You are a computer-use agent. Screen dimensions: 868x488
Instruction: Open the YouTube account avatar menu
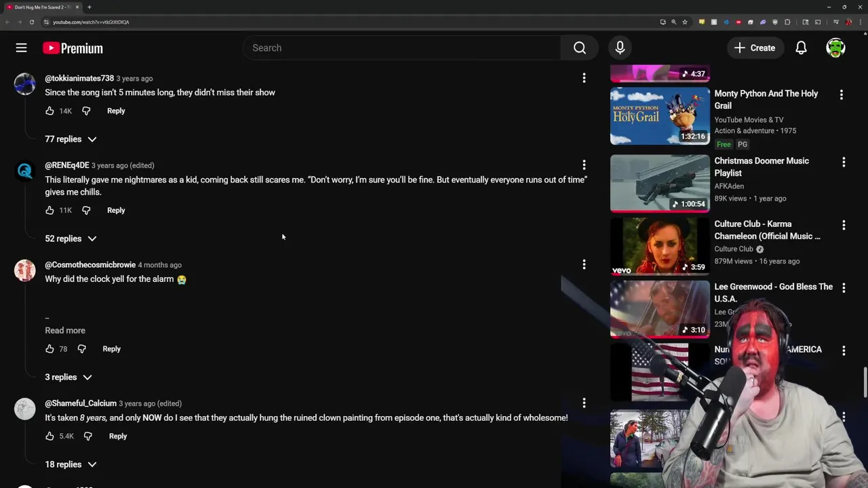[x=835, y=48]
